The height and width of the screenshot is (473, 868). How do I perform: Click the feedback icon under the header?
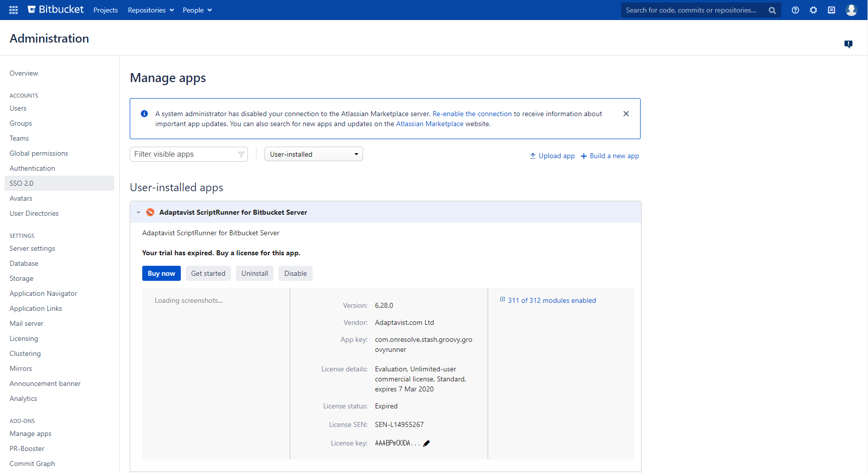[x=848, y=44]
